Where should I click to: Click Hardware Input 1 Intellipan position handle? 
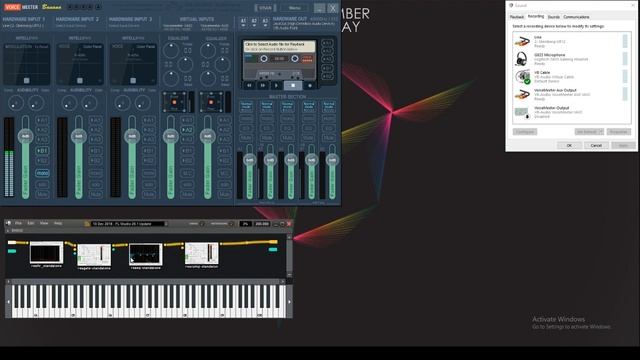[x=27, y=80]
